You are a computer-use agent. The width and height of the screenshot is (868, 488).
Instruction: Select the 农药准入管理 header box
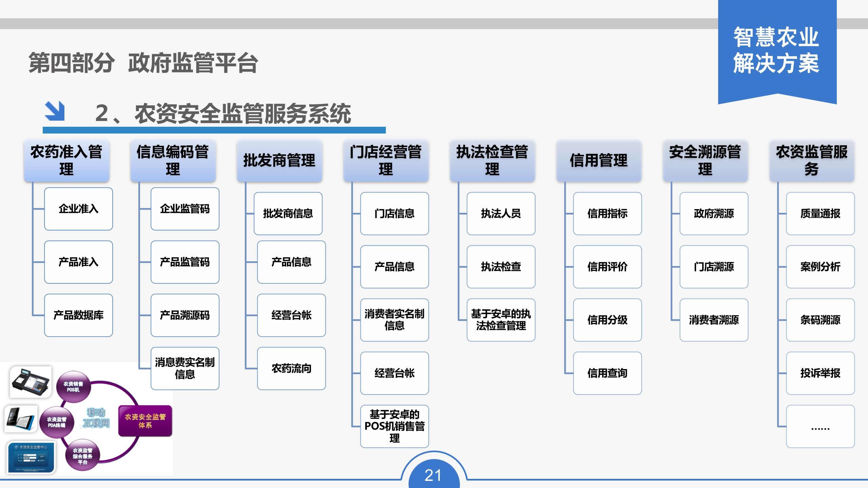[x=66, y=160]
